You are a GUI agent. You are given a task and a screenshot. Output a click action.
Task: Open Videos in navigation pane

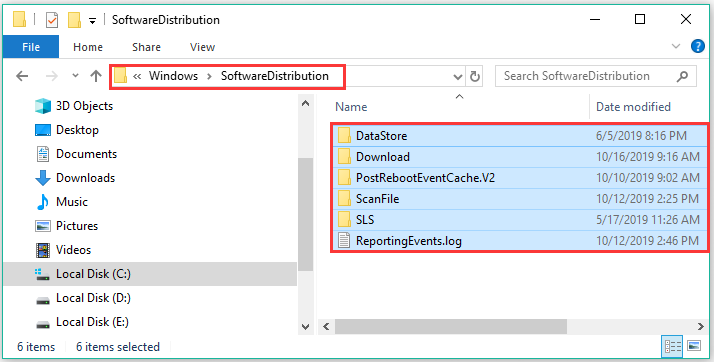(x=73, y=250)
